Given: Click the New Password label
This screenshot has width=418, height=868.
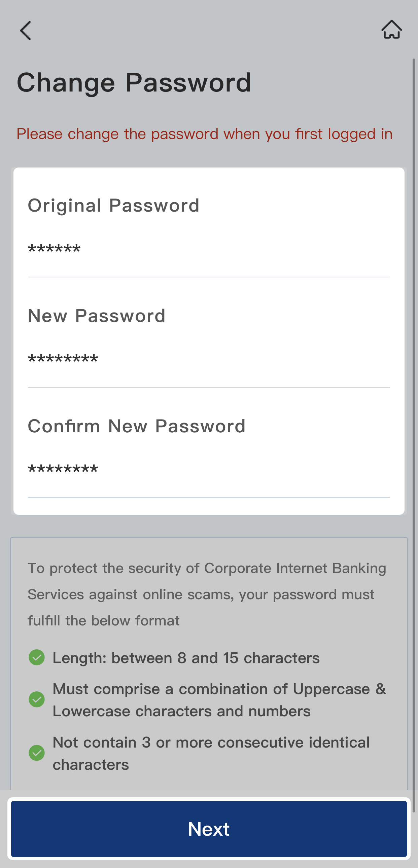Looking at the screenshot, I should [96, 316].
